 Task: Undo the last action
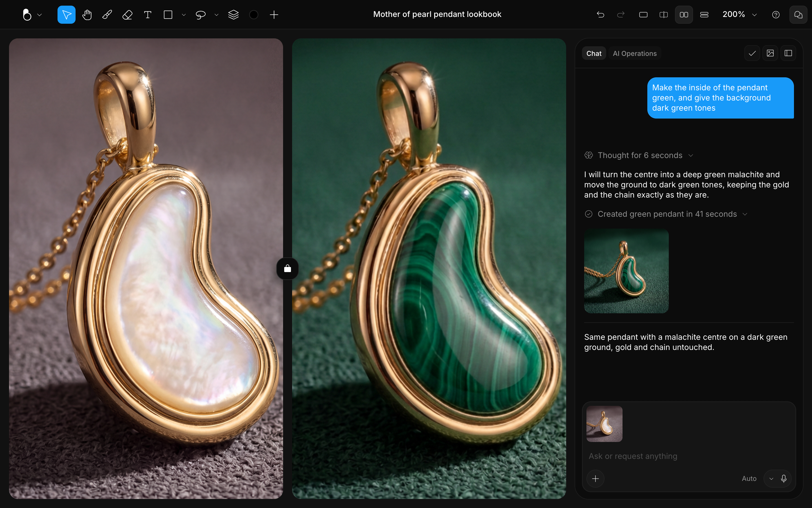(x=601, y=15)
